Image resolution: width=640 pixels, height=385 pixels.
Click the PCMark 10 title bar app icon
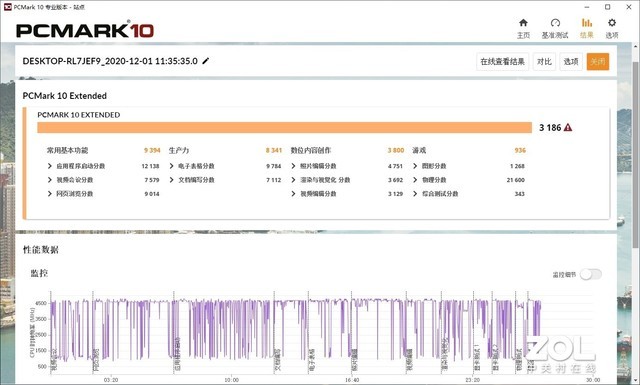(x=7, y=7)
